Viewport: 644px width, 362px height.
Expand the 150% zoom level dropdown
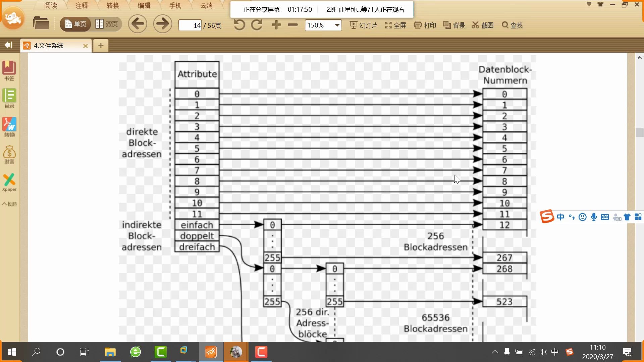[x=337, y=25]
